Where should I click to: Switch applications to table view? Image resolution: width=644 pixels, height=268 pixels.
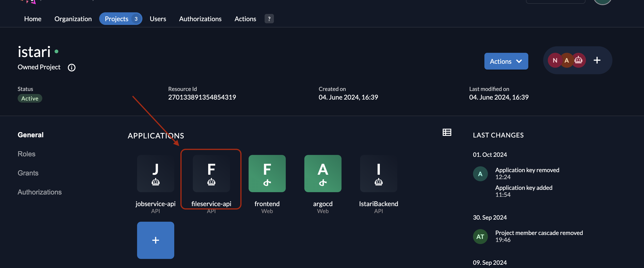coord(447,132)
